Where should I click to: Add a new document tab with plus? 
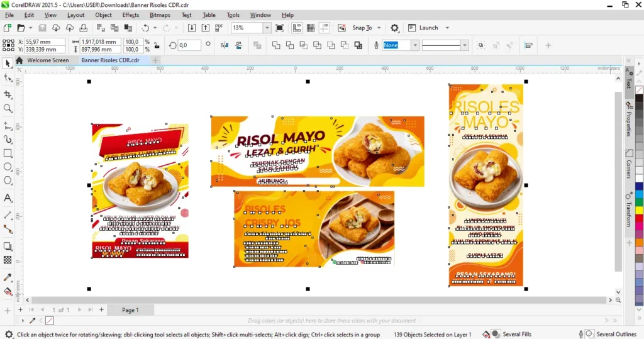pyautogui.click(x=155, y=60)
